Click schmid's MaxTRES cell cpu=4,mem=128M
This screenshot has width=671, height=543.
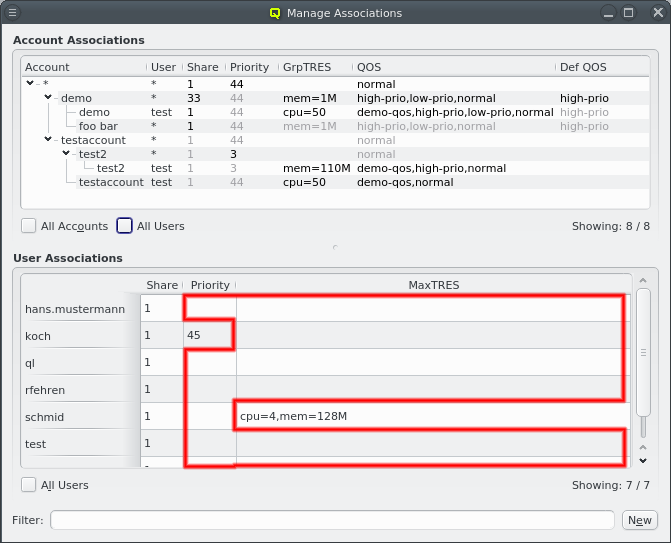(433, 416)
